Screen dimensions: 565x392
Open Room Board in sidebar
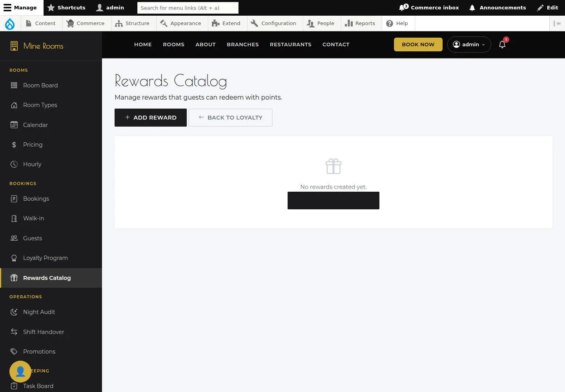pos(51,85)
